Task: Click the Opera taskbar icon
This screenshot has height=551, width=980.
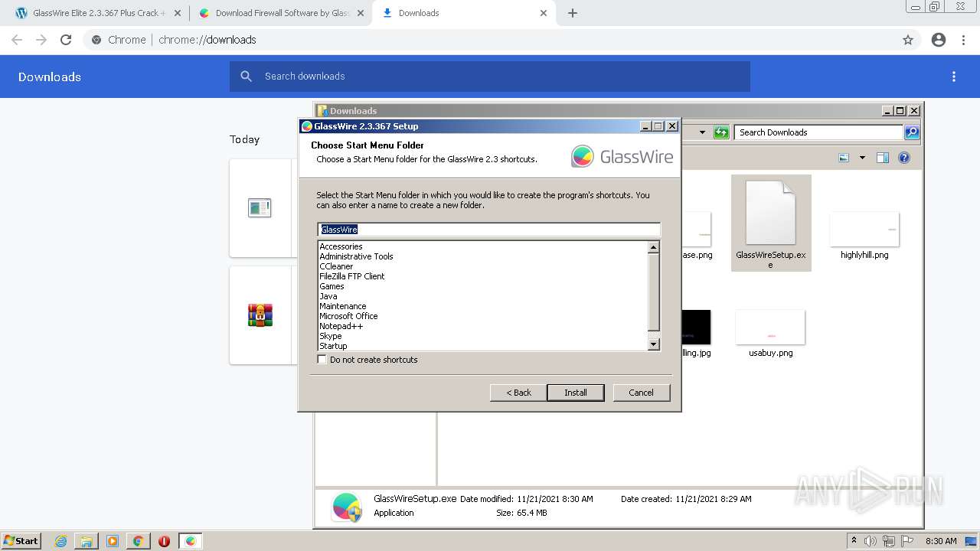Action: pyautogui.click(x=164, y=541)
